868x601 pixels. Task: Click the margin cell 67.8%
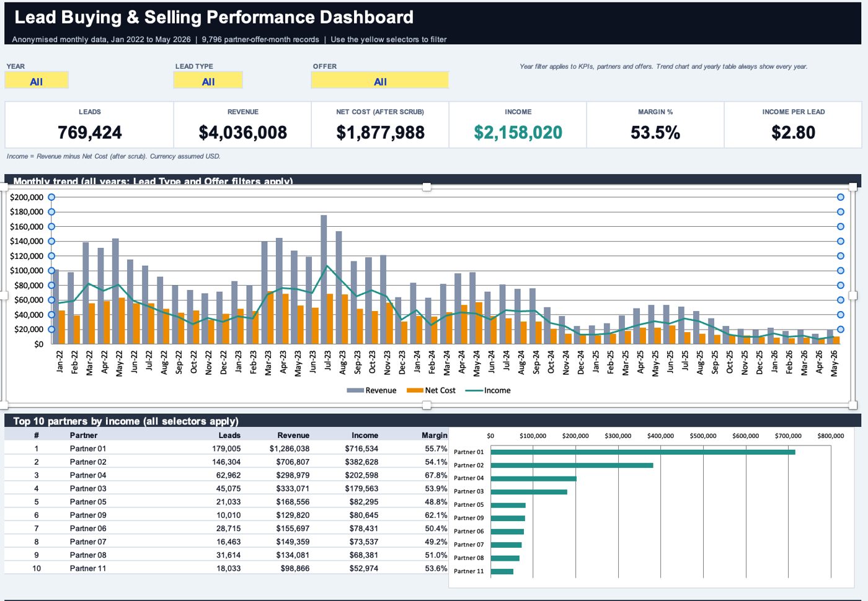click(436, 475)
